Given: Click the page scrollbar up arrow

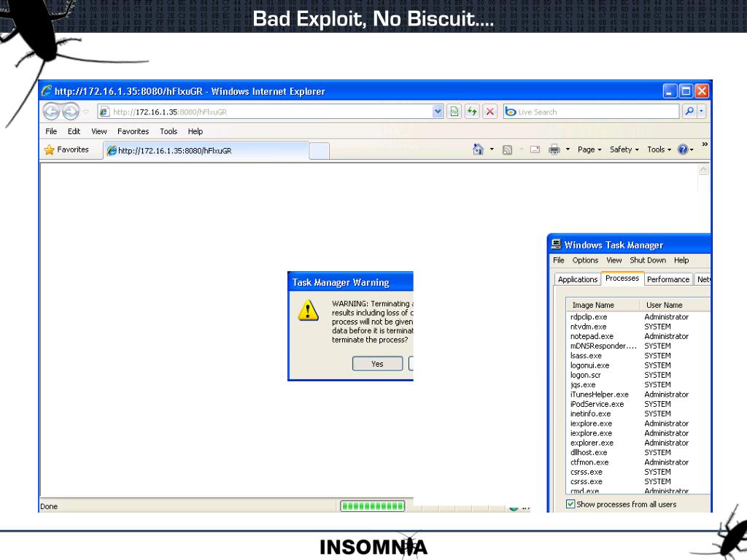Looking at the screenshot, I should click(x=703, y=170).
